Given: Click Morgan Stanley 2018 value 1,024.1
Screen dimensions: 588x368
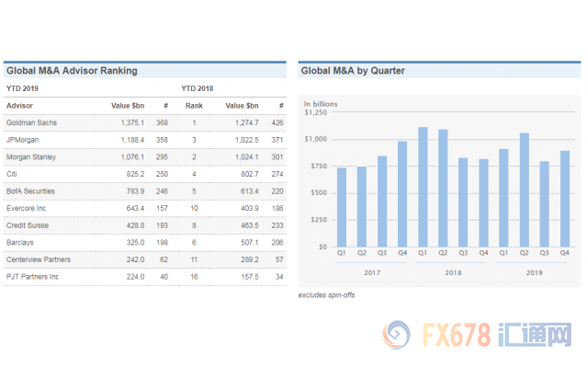Looking at the screenshot, I should (247, 157).
